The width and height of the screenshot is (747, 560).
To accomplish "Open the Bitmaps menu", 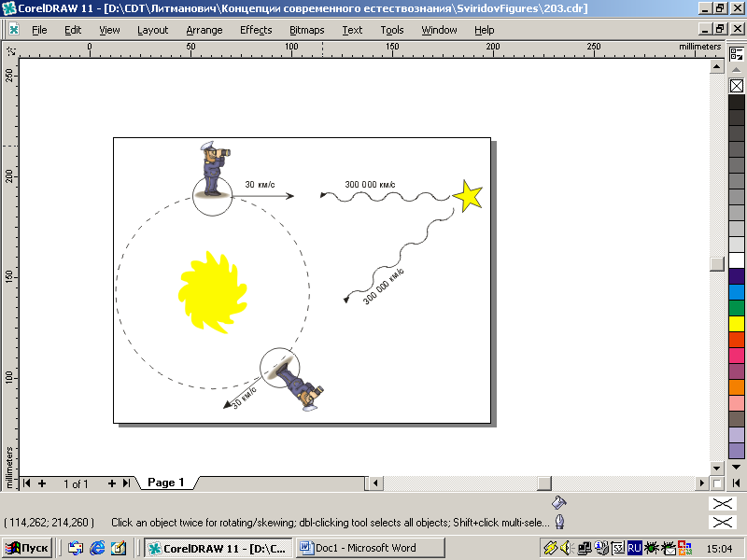I will point(307,30).
